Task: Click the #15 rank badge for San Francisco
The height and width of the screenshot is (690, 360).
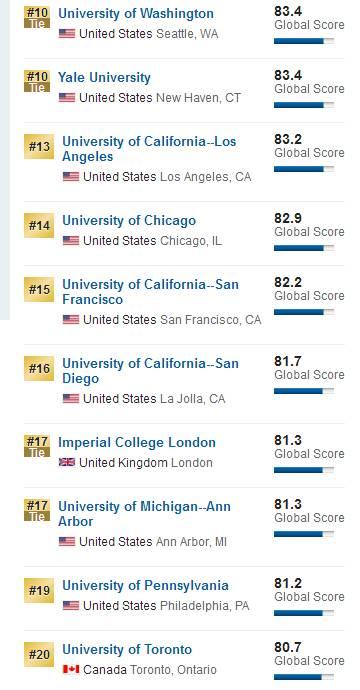Action: tap(39, 289)
